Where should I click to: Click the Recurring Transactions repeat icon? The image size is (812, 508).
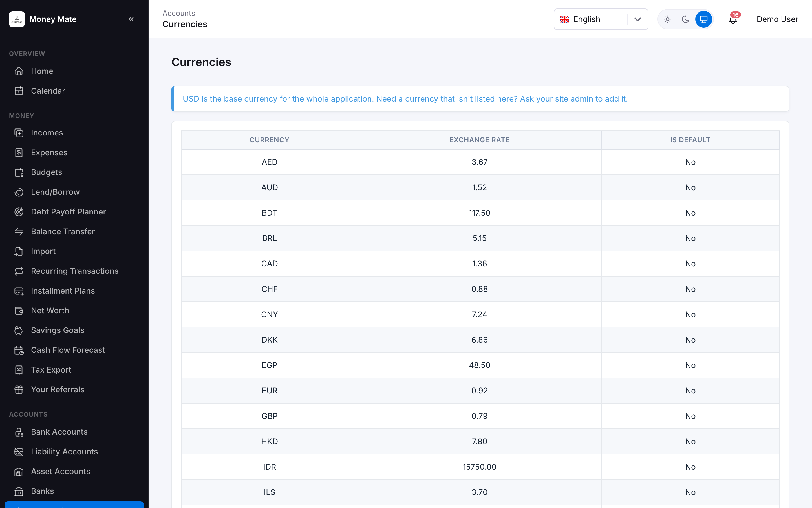click(x=19, y=271)
